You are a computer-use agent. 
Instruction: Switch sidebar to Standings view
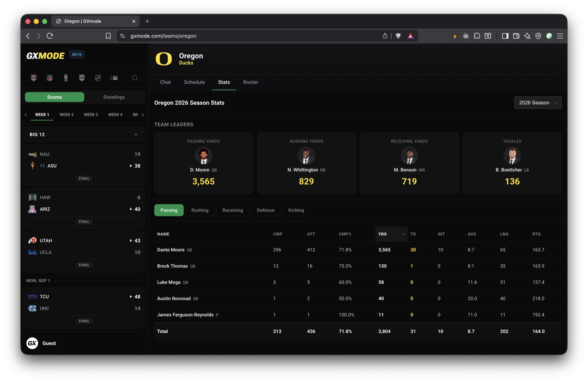pyautogui.click(x=114, y=97)
